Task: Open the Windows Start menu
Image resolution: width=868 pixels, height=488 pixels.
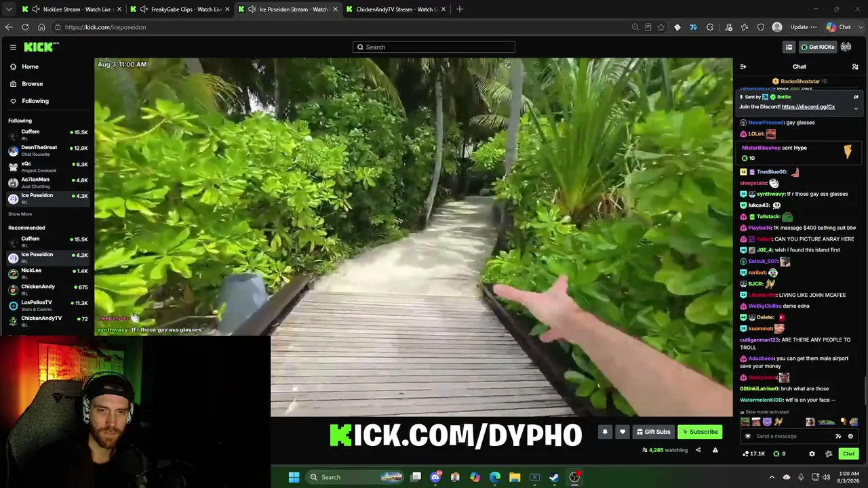Action: click(x=294, y=477)
